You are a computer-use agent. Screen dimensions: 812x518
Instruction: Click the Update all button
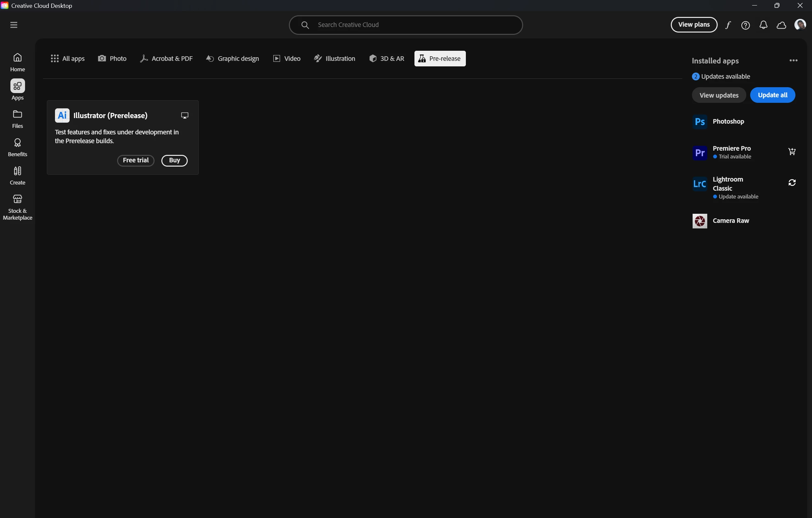(x=772, y=95)
